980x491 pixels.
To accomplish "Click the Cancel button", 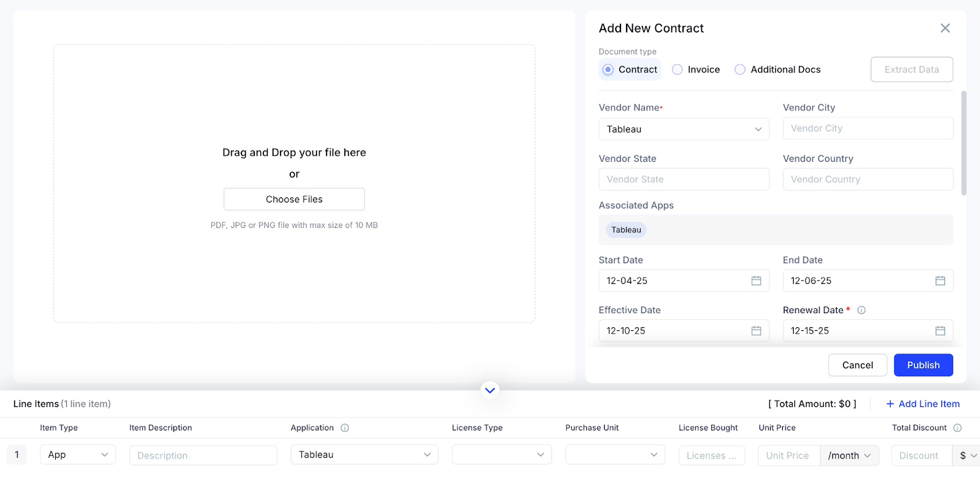I will point(858,365).
